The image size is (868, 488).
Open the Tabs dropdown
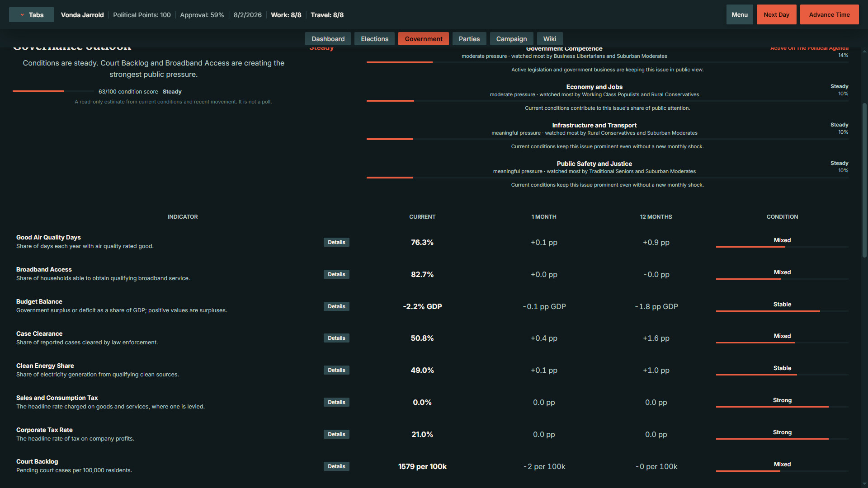[32, 15]
